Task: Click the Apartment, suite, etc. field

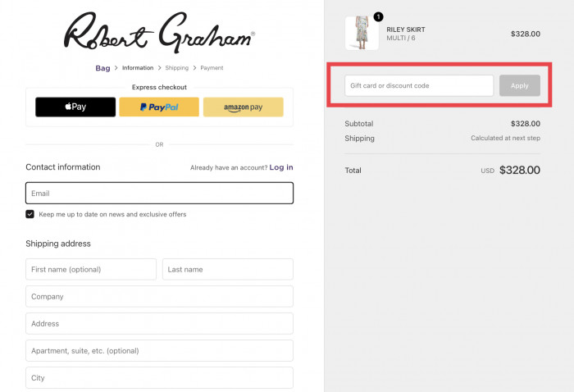Action: [x=159, y=351]
